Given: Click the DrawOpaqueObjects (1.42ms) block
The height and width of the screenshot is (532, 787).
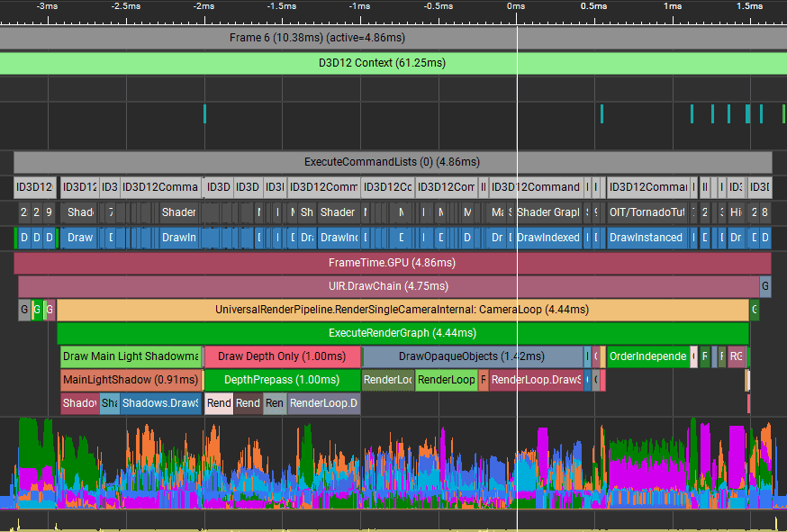Looking at the screenshot, I should click(x=472, y=356).
